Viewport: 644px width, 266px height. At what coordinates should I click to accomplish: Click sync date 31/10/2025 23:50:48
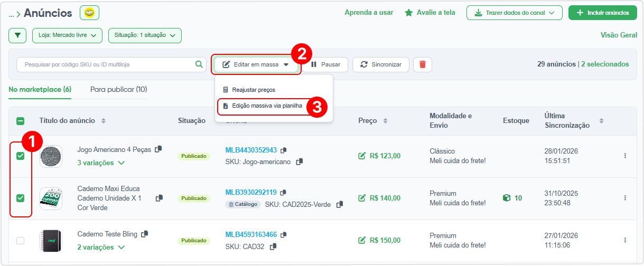click(x=562, y=198)
